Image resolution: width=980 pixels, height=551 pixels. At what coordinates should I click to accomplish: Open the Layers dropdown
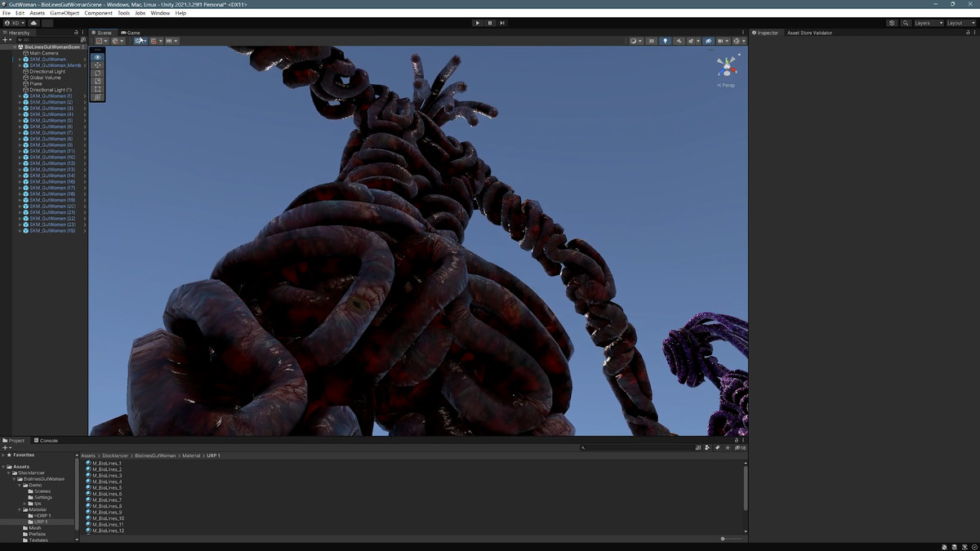coord(927,23)
